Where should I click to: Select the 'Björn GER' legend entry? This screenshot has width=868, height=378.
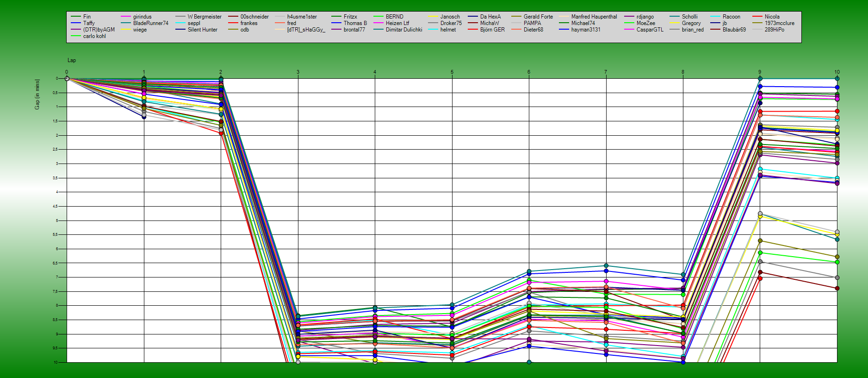[x=492, y=30]
